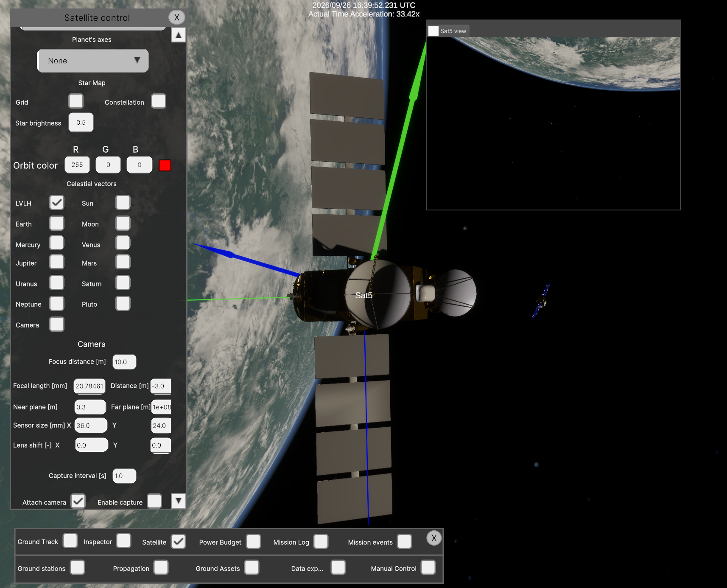Close the Satellite control panel

[177, 17]
